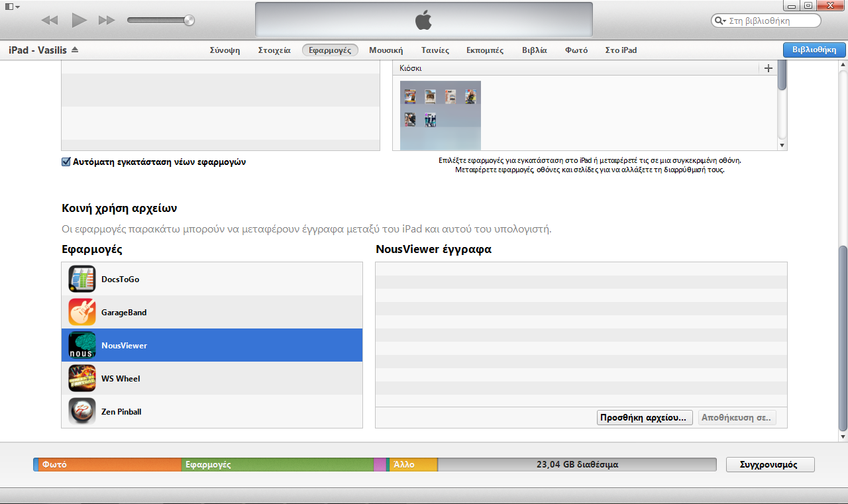The height and width of the screenshot is (504, 848).
Task: Switch to the Σύνοψη tab
Action: click(225, 50)
